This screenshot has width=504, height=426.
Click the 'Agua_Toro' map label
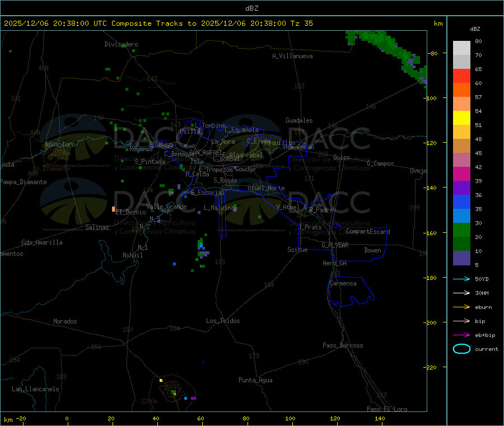(x=60, y=144)
